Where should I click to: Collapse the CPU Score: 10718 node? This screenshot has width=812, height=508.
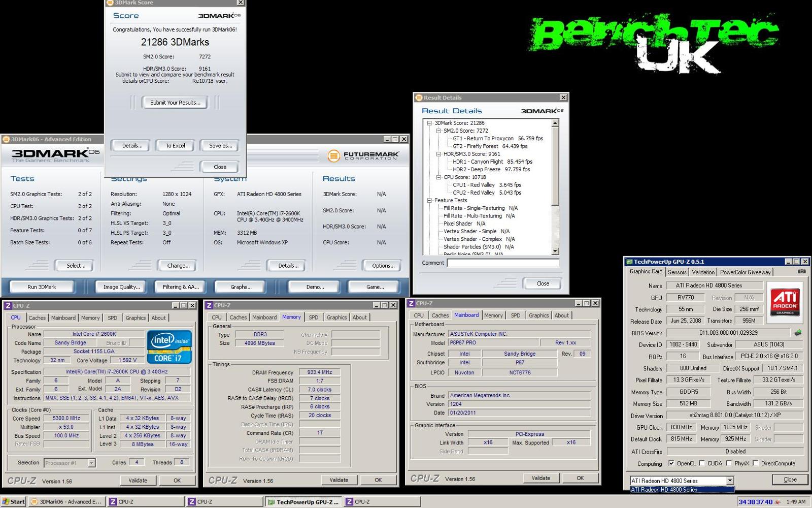(x=438, y=177)
